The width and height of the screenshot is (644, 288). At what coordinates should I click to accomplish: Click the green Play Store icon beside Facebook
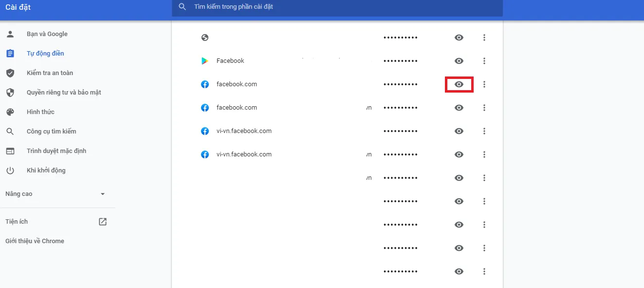[205, 60]
